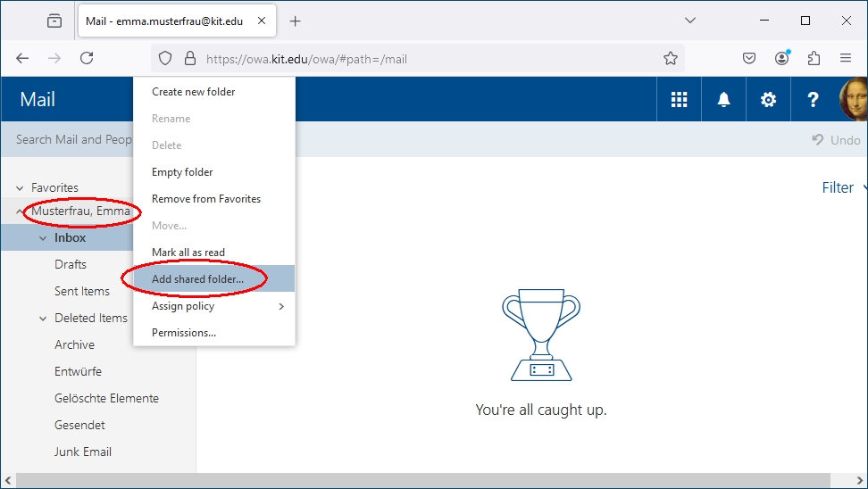Open Pocket save icon
This screenshot has width=868, height=489.
click(x=749, y=58)
